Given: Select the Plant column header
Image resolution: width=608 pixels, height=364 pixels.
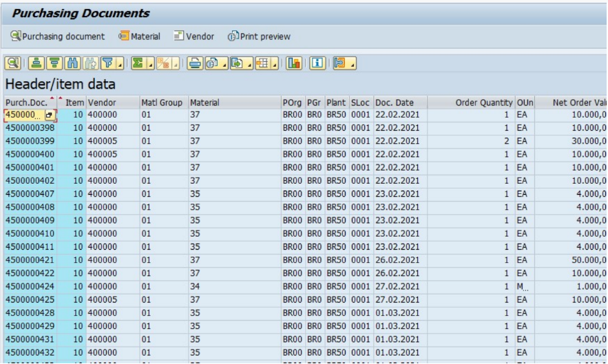Looking at the screenshot, I should point(337,103).
